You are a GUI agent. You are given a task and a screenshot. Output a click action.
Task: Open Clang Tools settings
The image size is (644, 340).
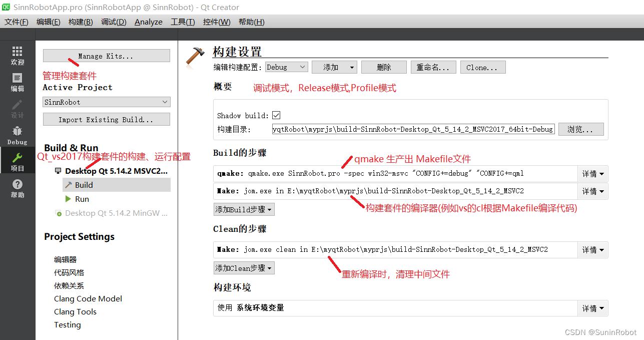pyautogui.click(x=75, y=311)
